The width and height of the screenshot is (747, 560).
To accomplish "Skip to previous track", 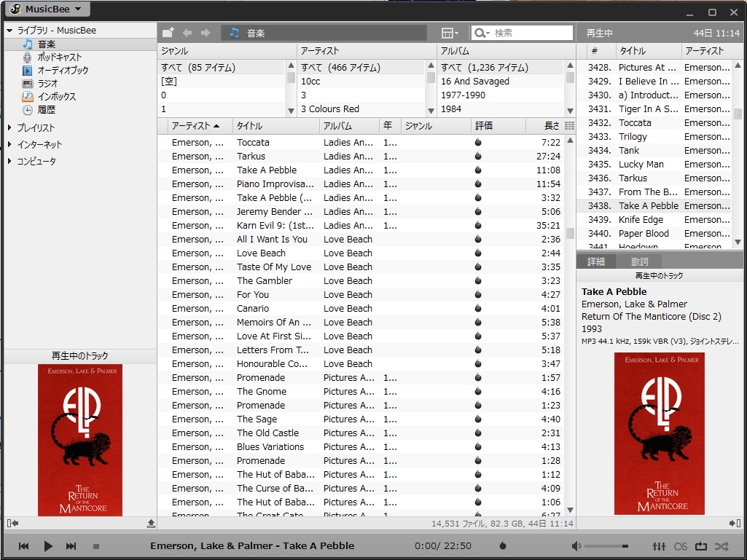I will coord(23,546).
